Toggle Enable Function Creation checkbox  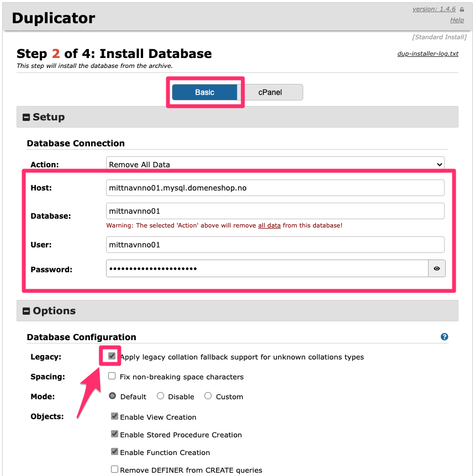pyautogui.click(x=114, y=451)
